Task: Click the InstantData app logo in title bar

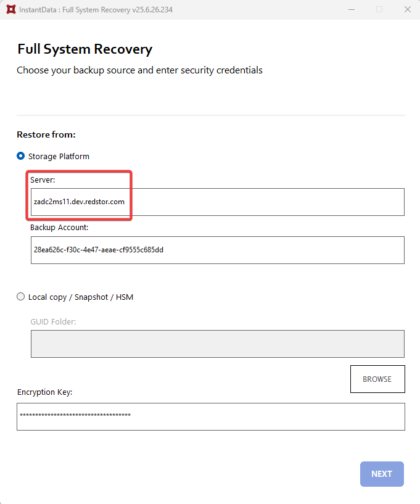Action: point(11,10)
